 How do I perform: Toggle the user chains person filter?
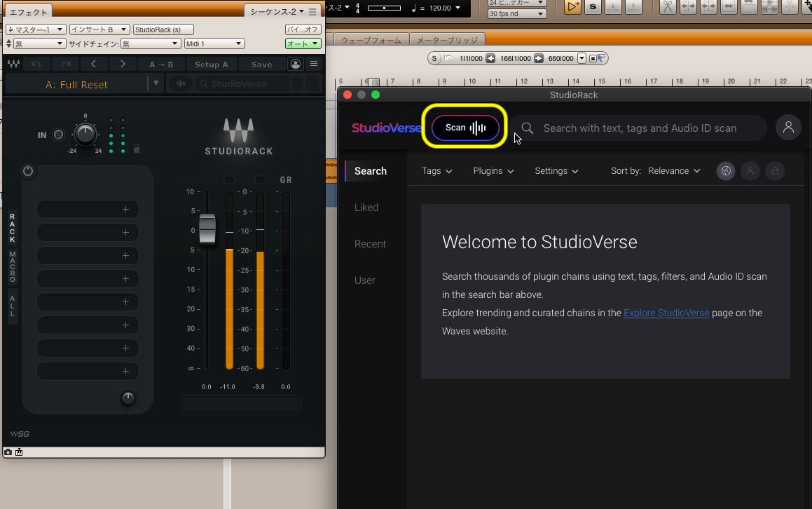(x=750, y=171)
